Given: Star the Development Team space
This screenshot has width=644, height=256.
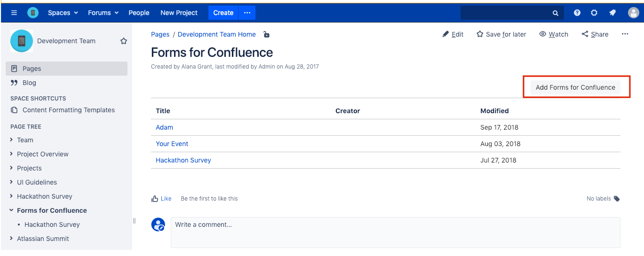Looking at the screenshot, I should tap(124, 41).
